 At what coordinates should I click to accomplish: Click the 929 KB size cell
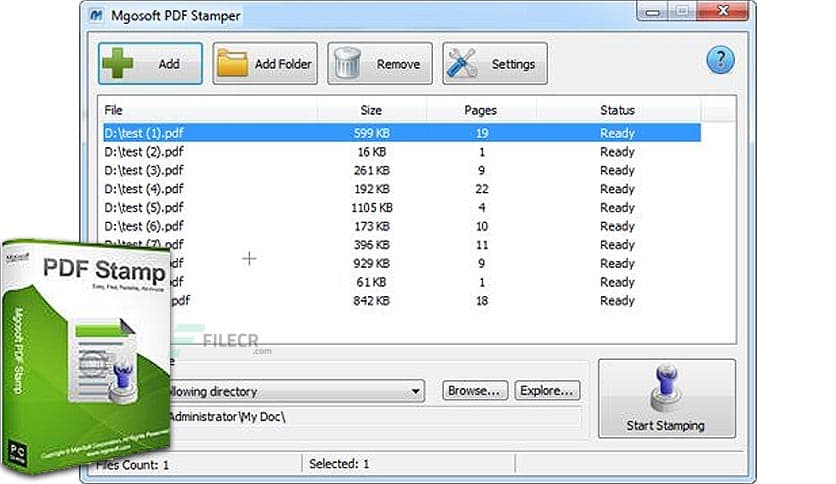[372, 264]
